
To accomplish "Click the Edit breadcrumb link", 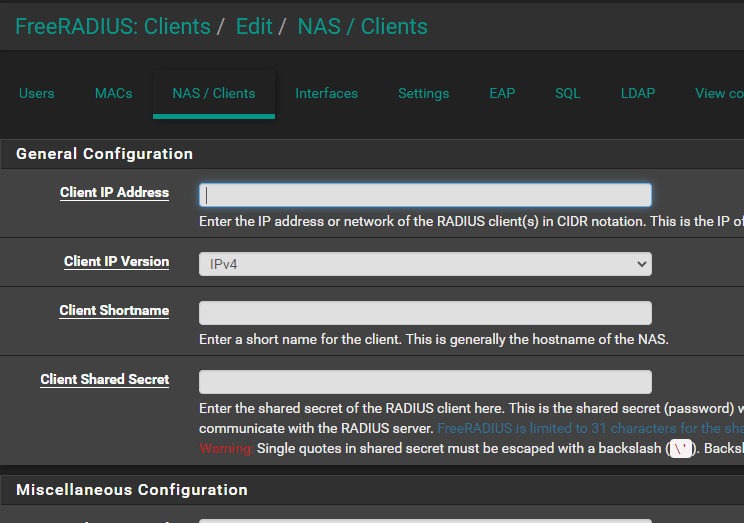I will point(254,27).
